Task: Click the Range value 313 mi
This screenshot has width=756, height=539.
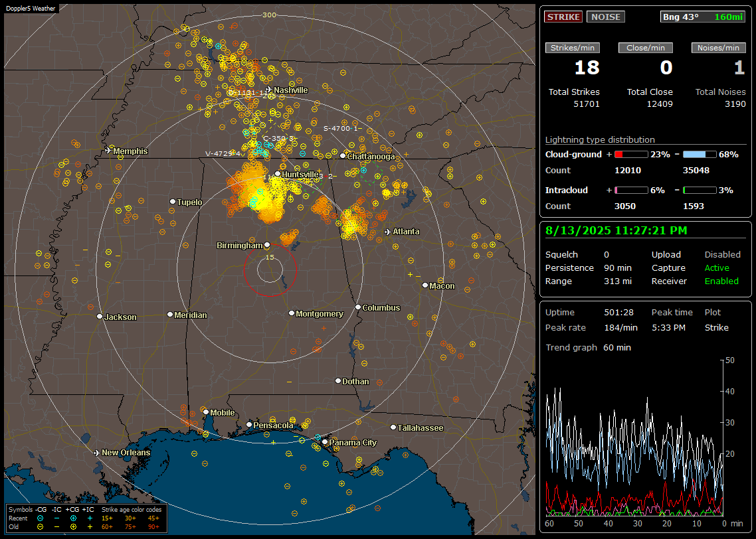Action: pos(618,281)
